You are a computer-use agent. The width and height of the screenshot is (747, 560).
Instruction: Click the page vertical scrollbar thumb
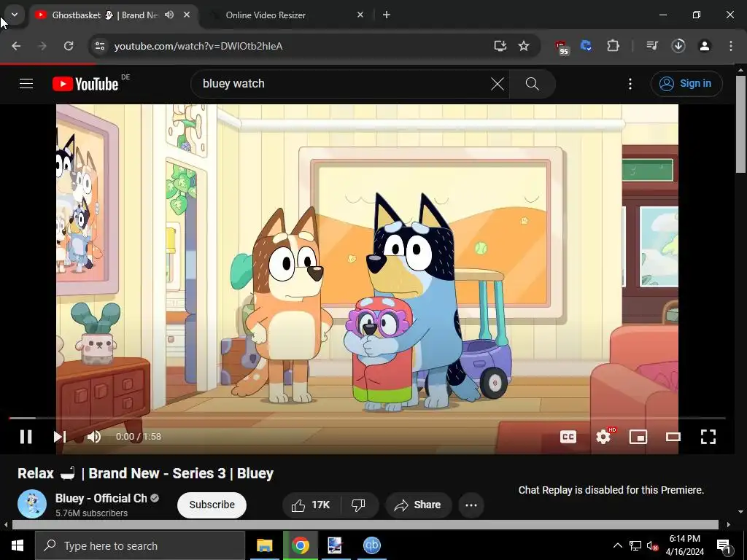(x=741, y=125)
